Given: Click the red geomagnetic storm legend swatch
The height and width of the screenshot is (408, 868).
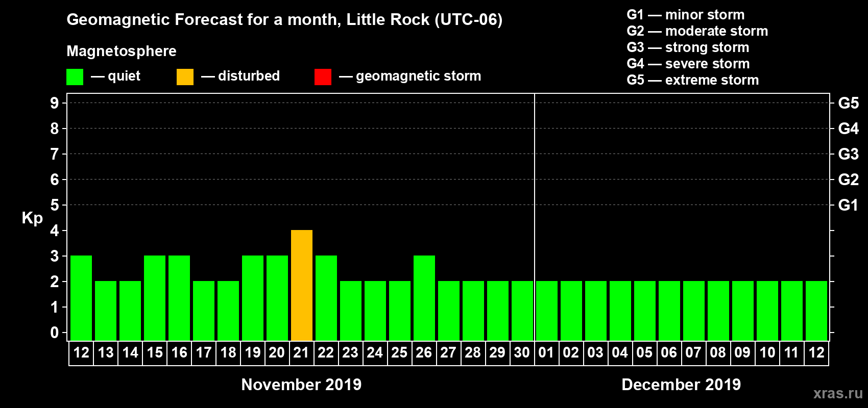Looking at the screenshot, I should tap(323, 77).
